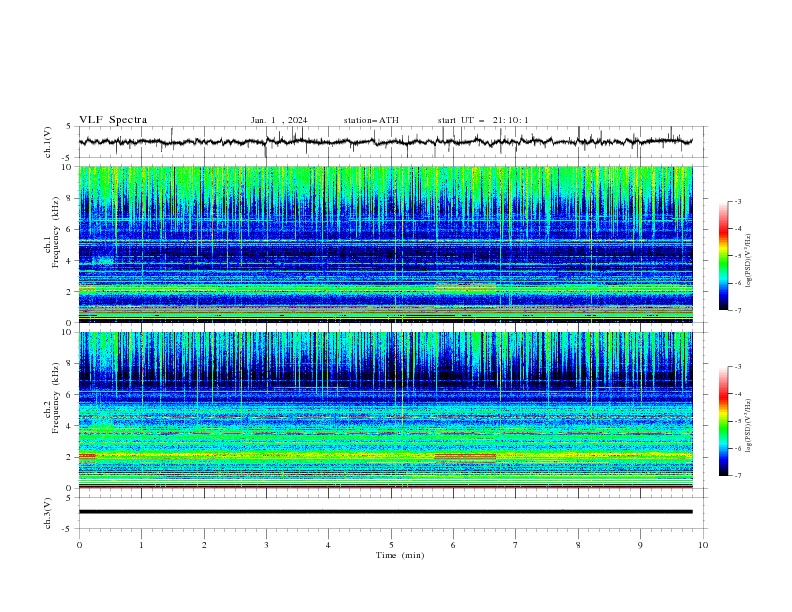The width and height of the screenshot is (792, 612).
Task: Click time axis tick label "10"
Action: [x=703, y=545]
